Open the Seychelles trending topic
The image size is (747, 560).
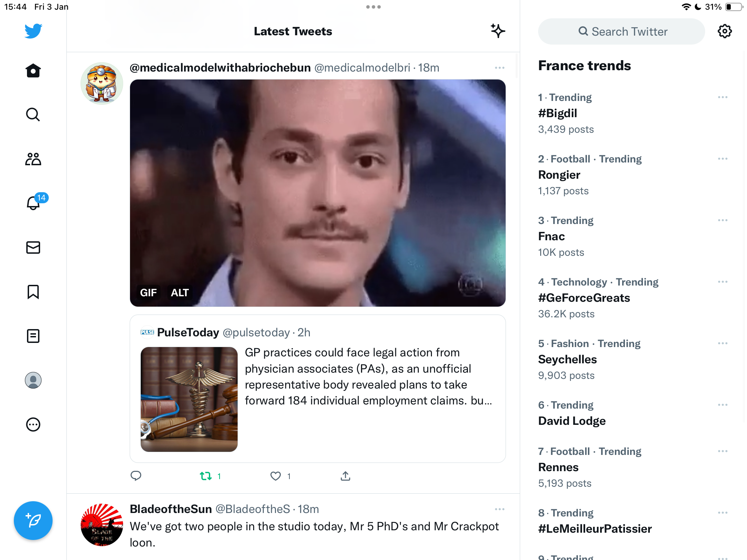pos(568,360)
